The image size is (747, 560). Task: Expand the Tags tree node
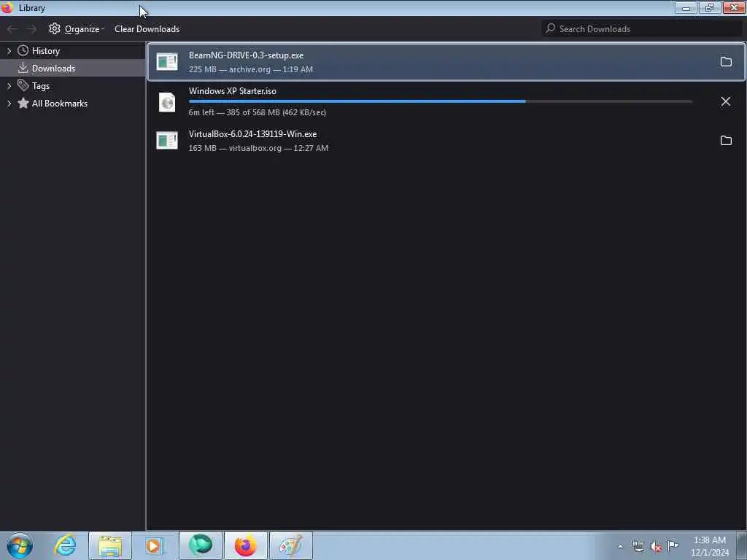[x=9, y=86]
